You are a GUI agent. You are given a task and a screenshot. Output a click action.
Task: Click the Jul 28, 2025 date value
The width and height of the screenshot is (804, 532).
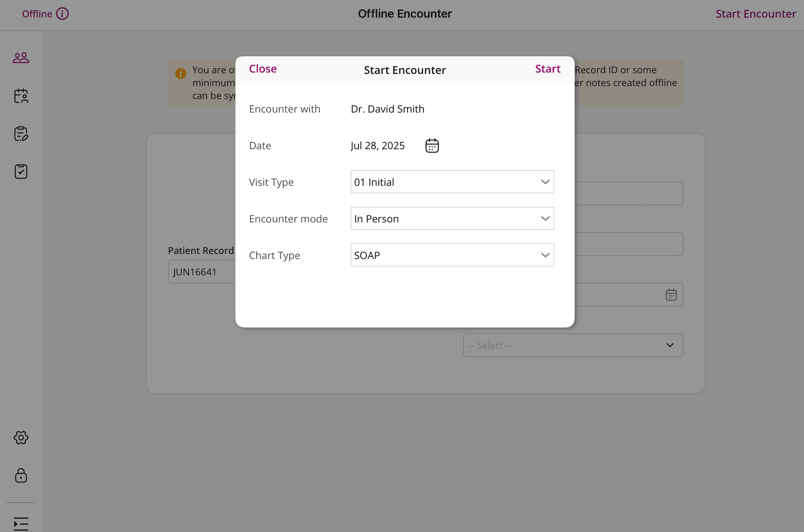click(x=377, y=146)
